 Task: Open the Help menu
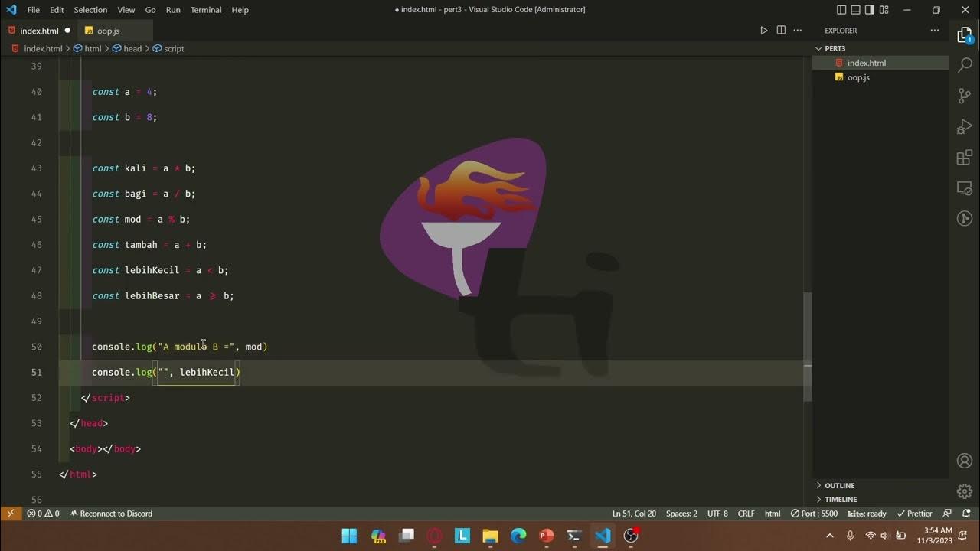coord(240,10)
